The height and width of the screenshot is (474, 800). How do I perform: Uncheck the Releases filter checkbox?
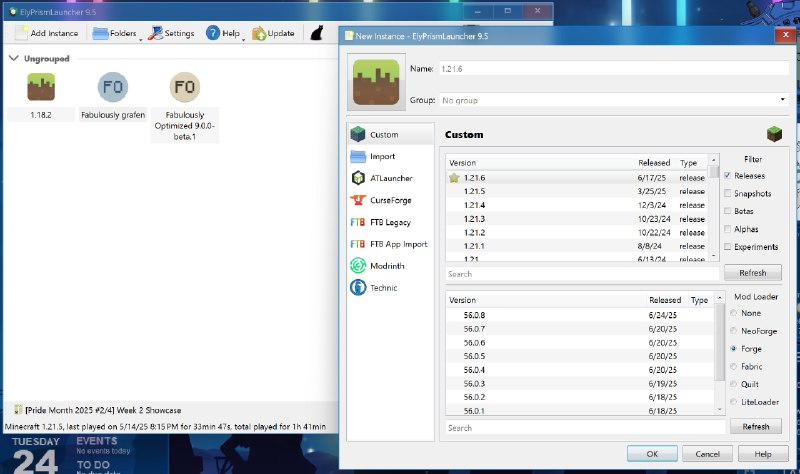pos(728,176)
